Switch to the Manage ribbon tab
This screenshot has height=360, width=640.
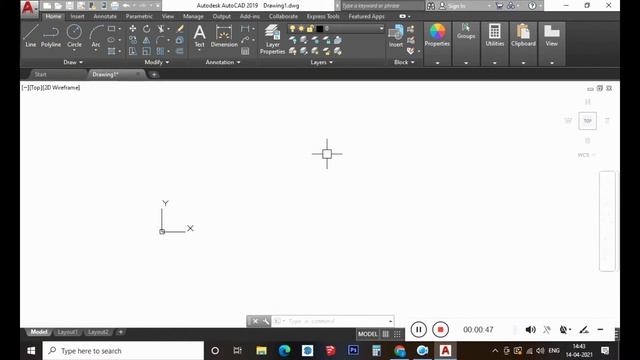click(193, 16)
